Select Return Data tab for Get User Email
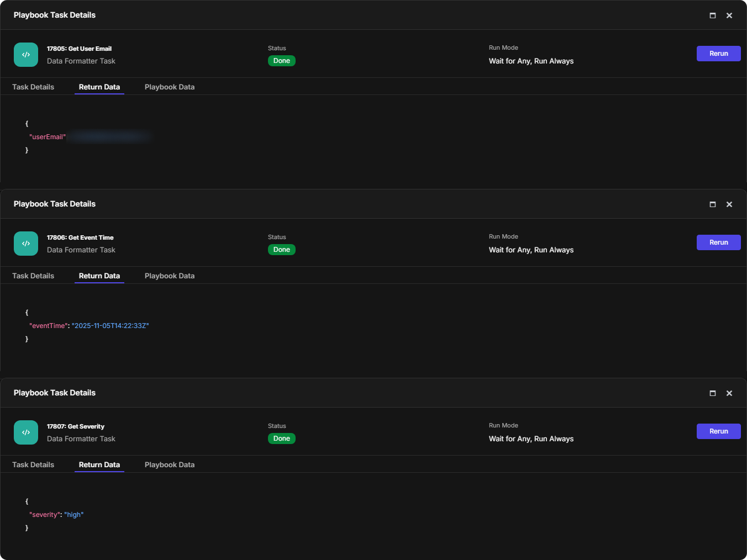This screenshot has height=560, width=747. [x=99, y=87]
